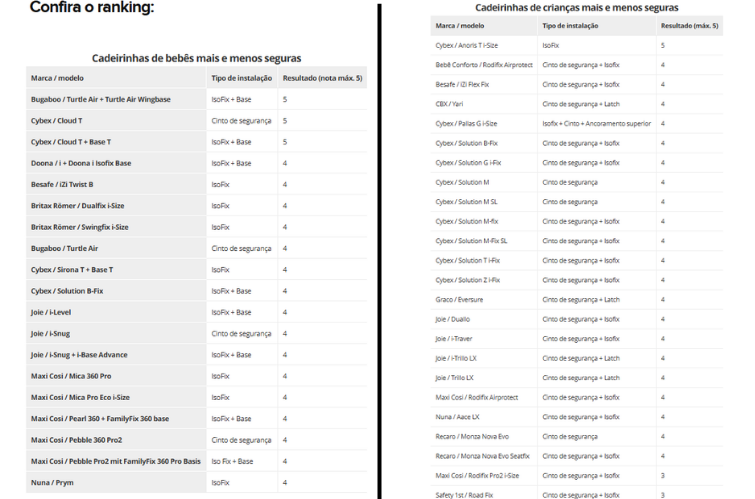Click the Nuna / Prym model name
The width and height of the screenshot is (755, 499).
tap(50, 482)
